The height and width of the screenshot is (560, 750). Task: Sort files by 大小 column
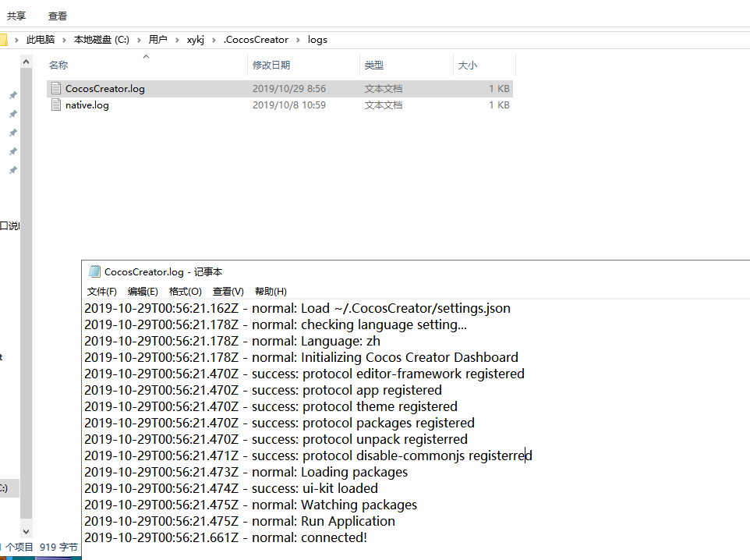click(467, 65)
